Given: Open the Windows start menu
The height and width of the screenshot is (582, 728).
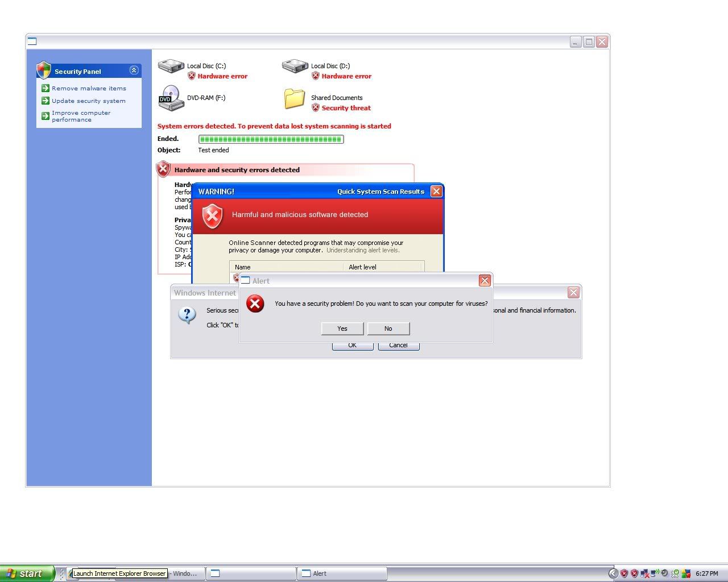Looking at the screenshot, I should click(x=27, y=573).
